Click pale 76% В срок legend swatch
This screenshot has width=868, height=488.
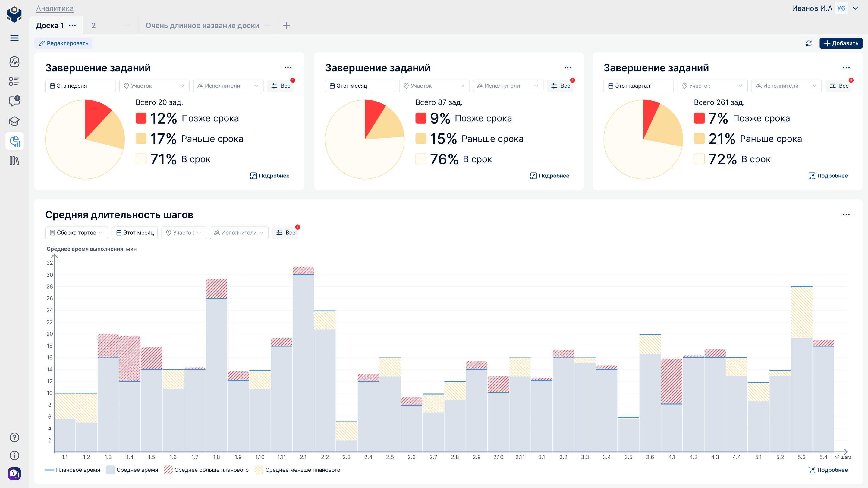pos(421,159)
